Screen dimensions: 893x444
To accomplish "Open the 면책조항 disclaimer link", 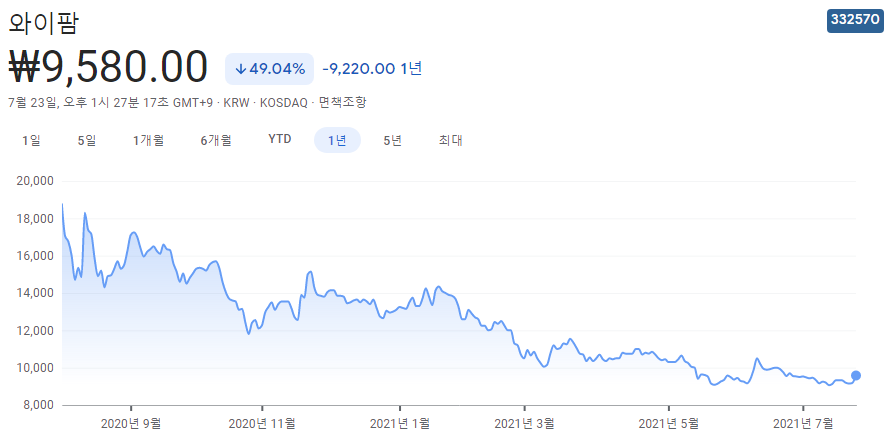I will point(343,103).
